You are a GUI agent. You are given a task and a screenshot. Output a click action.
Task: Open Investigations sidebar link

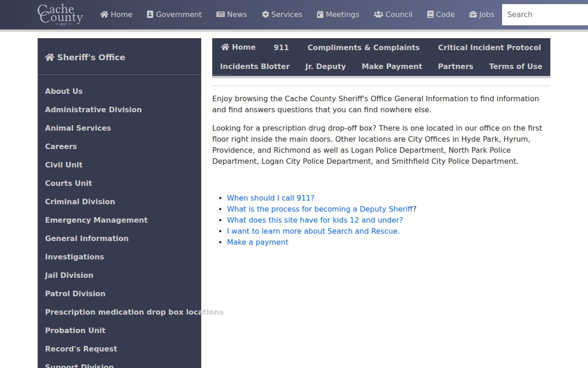(x=74, y=257)
